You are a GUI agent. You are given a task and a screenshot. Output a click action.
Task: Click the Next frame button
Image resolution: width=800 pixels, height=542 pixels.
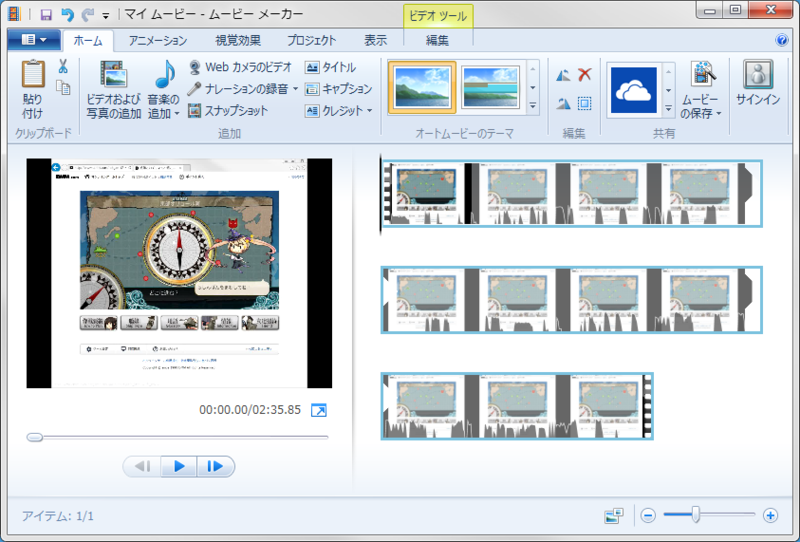[x=215, y=466]
